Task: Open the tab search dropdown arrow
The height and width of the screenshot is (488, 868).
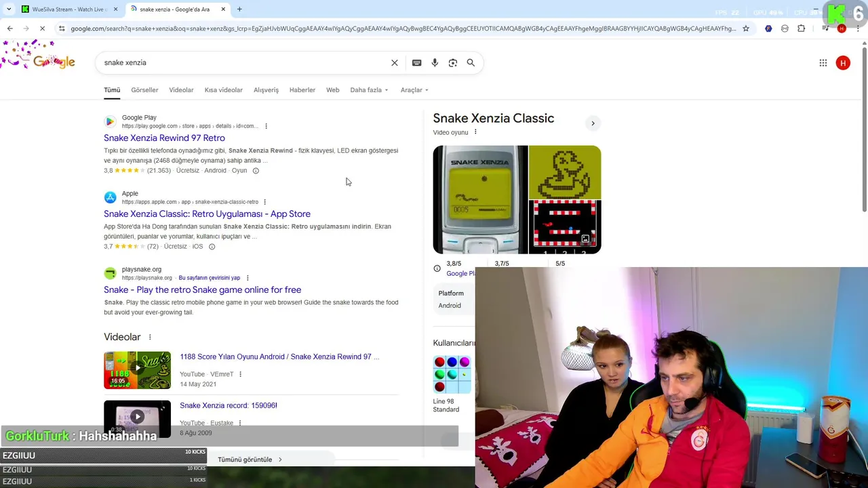Action: click(x=7, y=9)
